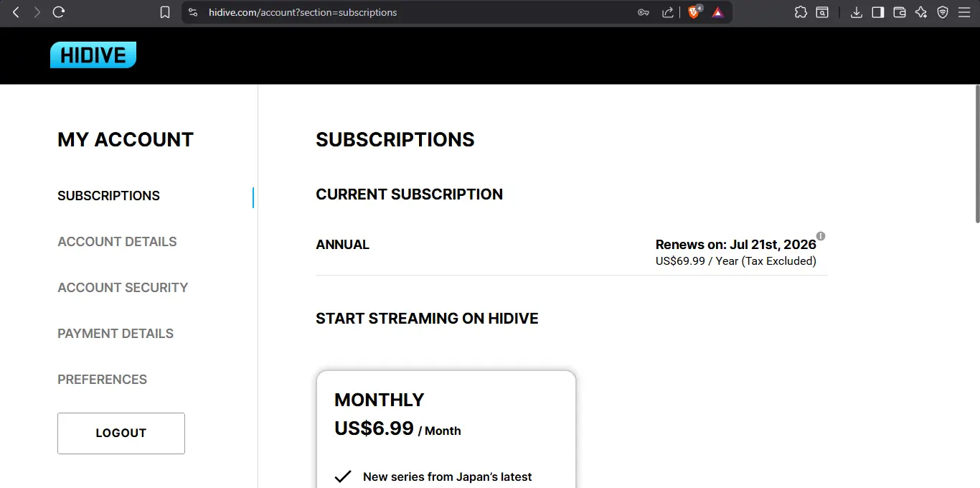Open the Leo AI sparkle icon
The image size is (980, 488).
(921, 12)
